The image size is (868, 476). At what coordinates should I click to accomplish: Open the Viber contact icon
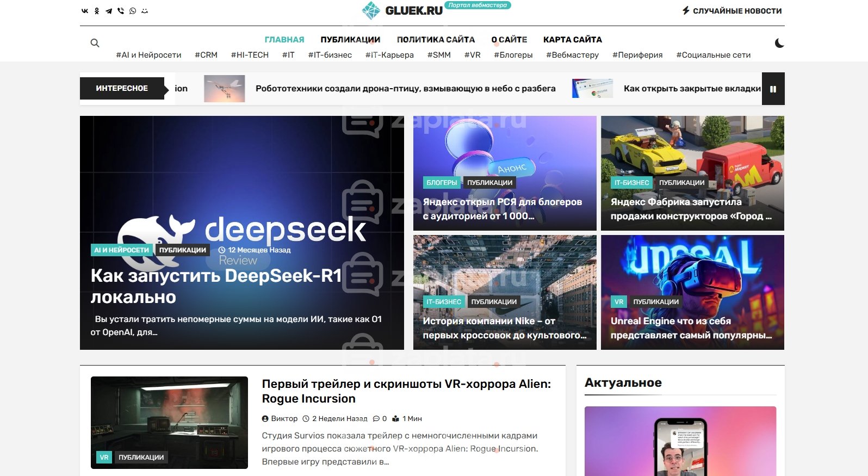(121, 11)
